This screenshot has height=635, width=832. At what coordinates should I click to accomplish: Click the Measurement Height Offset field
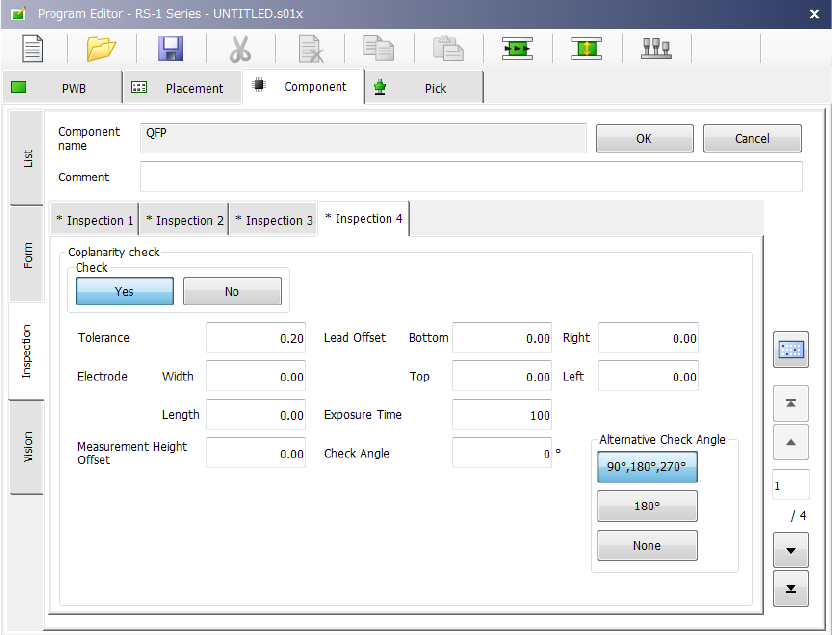pos(256,453)
